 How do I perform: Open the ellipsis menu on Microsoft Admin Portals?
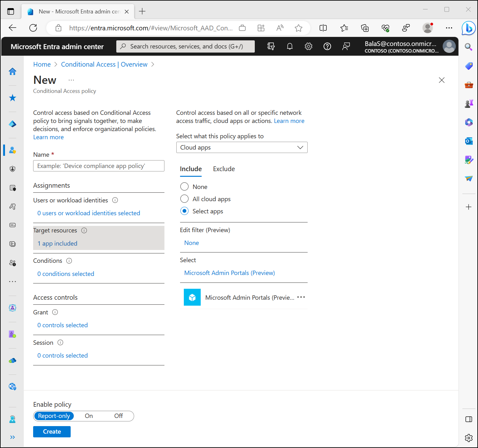[x=301, y=297]
